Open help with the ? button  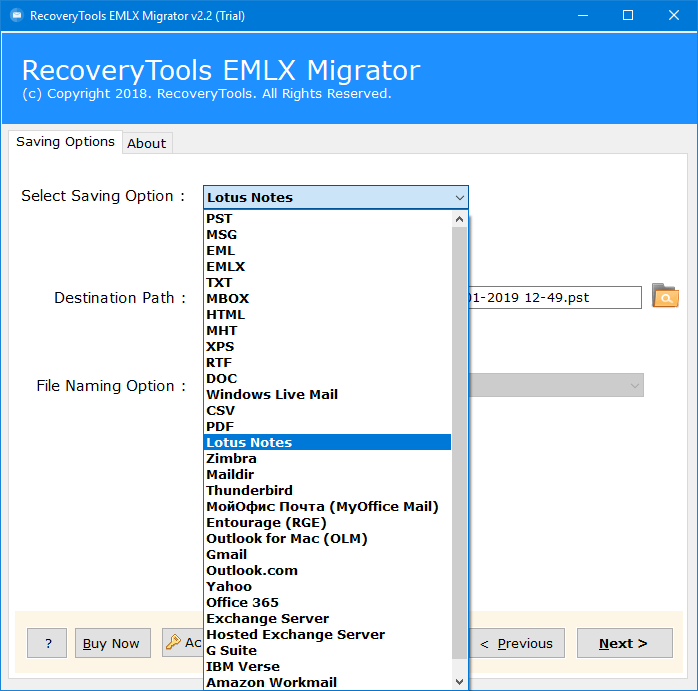coord(47,643)
